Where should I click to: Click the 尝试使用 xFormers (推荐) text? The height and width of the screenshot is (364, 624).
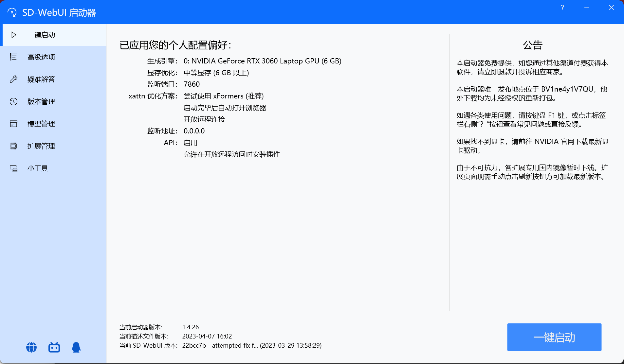(x=224, y=96)
